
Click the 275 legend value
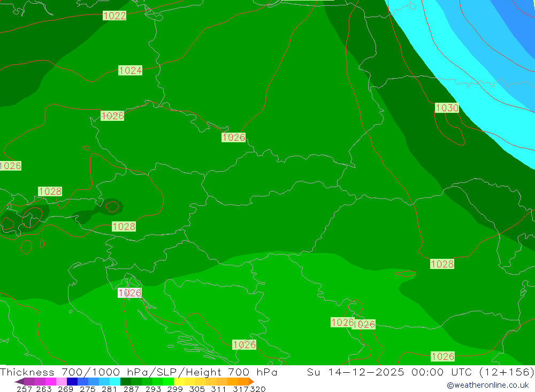[87, 389]
